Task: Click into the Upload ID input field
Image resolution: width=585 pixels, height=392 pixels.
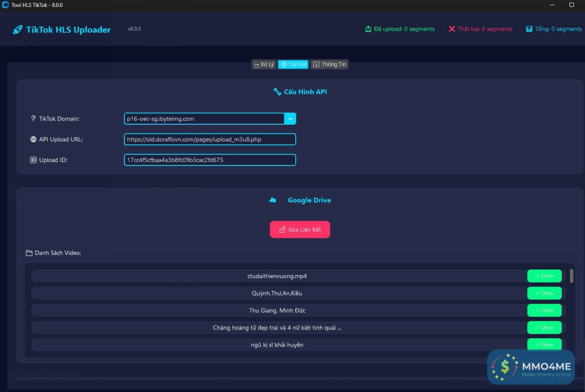Action: (x=210, y=160)
